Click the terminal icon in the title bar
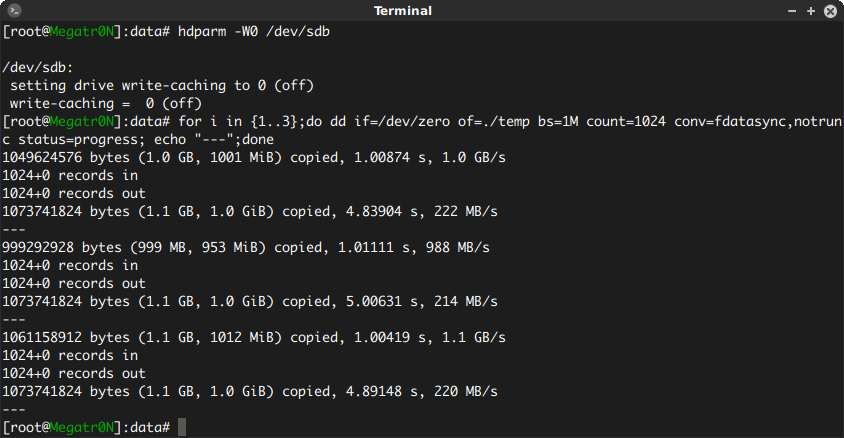Screen dimensions: 844x438 point(15,11)
